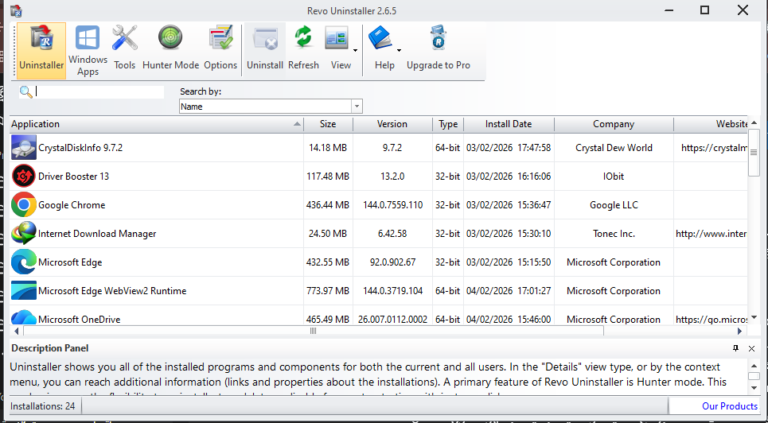Click the Revo Uninstaller title bar icon
This screenshot has height=423, width=768.
click(16, 10)
